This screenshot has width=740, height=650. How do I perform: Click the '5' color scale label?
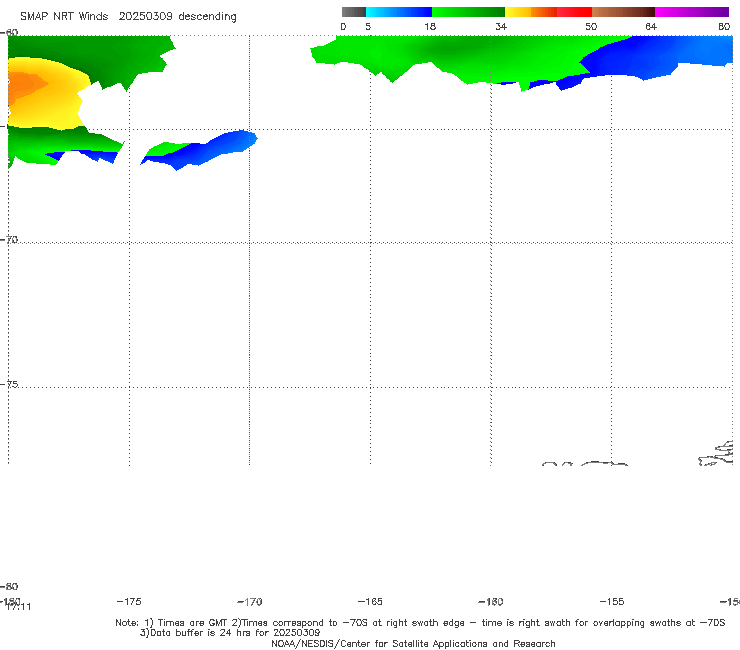(x=368, y=27)
